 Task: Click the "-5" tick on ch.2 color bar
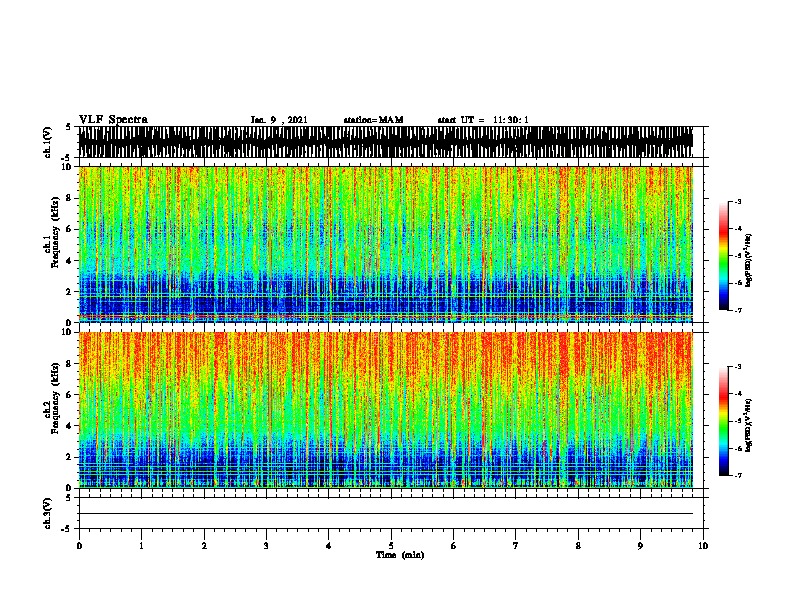click(x=738, y=421)
